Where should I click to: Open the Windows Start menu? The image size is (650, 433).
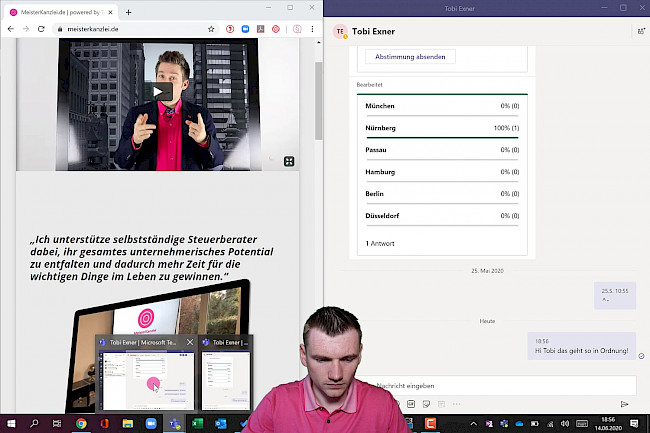(11, 424)
